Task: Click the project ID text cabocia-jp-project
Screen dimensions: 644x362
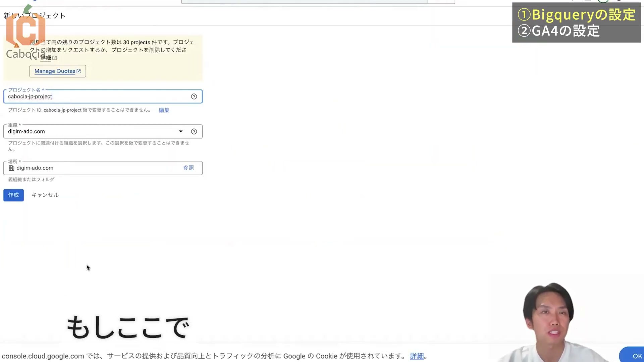Action: point(62,110)
